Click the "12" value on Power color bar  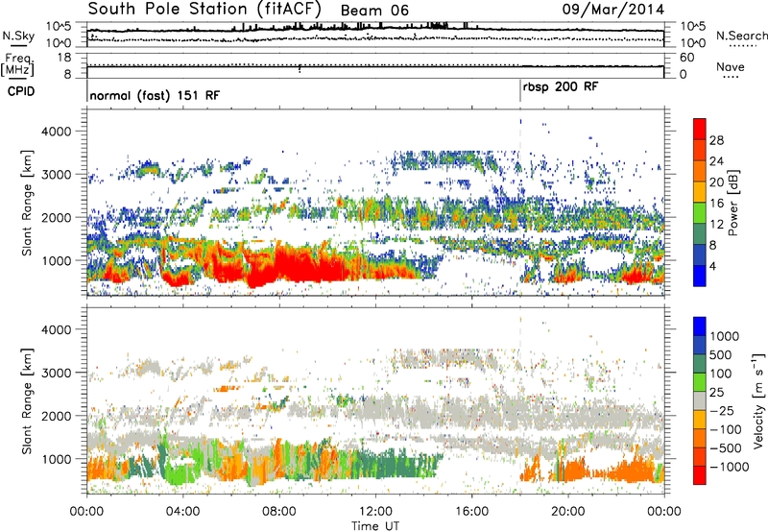tap(716, 225)
